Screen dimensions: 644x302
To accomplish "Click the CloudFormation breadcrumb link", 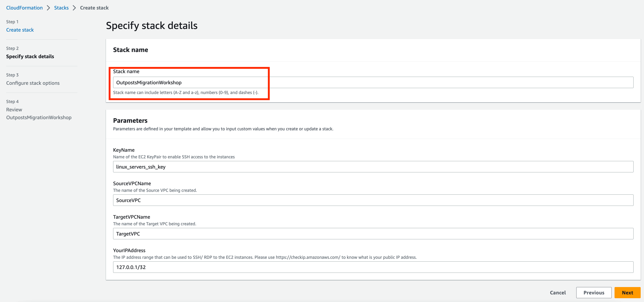I will pyautogui.click(x=24, y=8).
